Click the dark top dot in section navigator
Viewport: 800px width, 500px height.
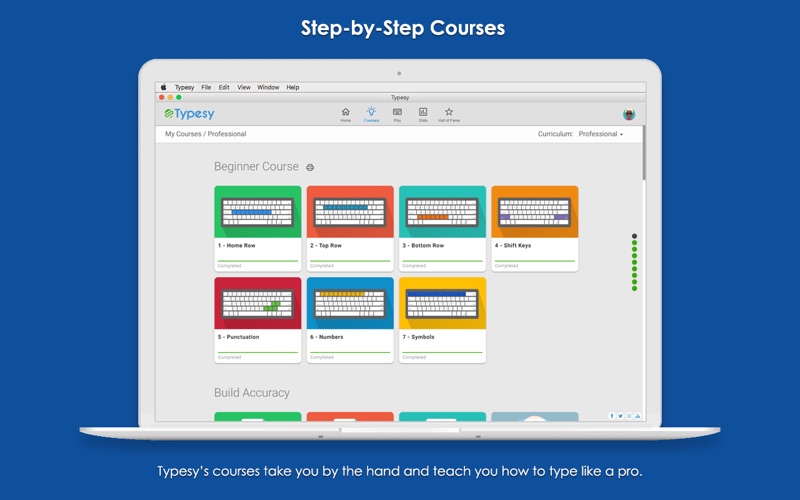[634, 236]
